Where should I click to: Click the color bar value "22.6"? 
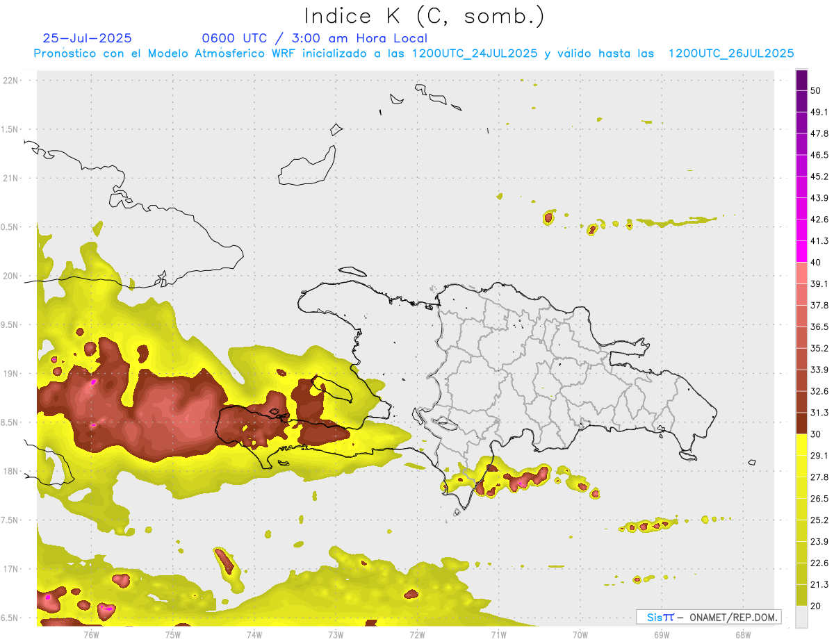(819, 563)
